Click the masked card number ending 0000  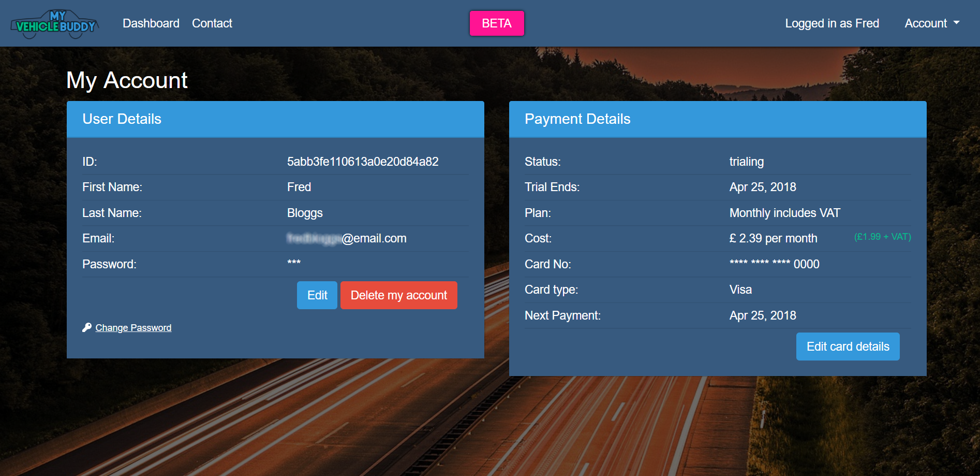coord(775,264)
